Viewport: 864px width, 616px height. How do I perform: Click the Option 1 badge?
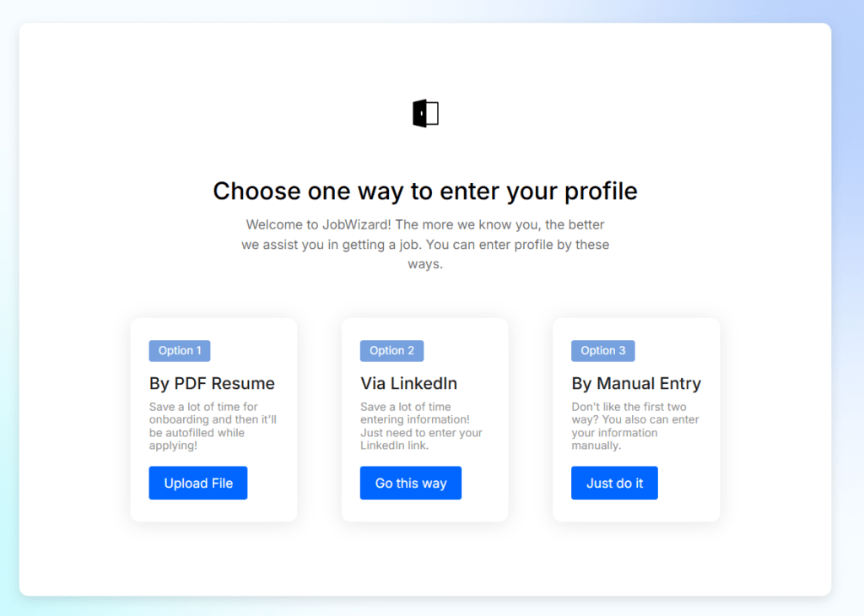click(x=180, y=350)
